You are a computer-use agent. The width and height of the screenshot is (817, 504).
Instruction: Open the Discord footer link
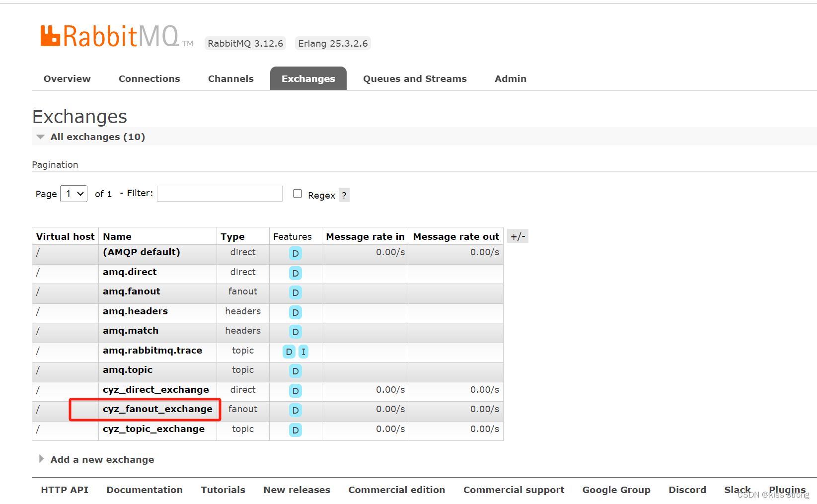pyautogui.click(x=687, y=490)
